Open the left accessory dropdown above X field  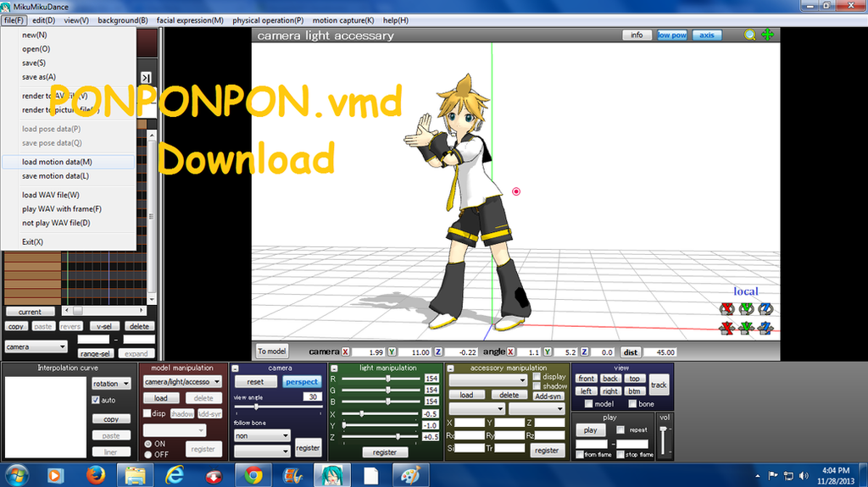tap(476, 408)
